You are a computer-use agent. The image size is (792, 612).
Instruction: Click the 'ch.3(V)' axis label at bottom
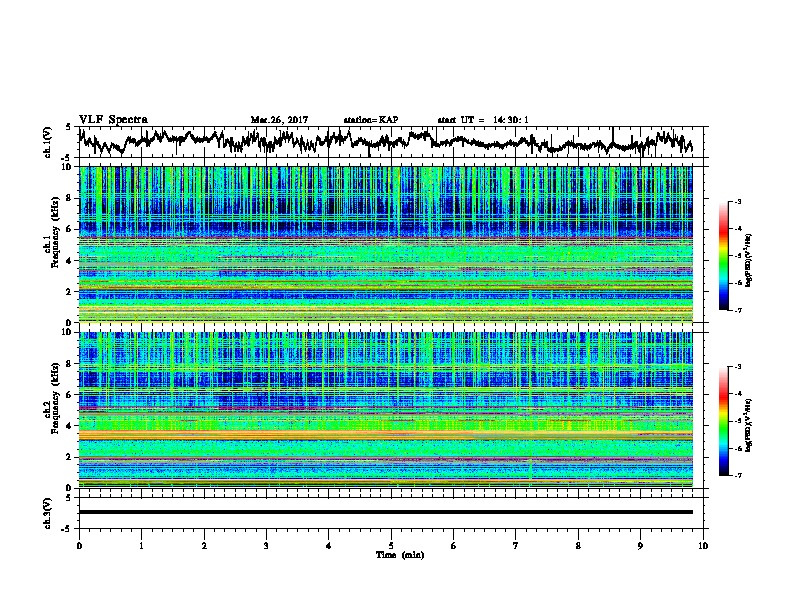pos(48,513)
